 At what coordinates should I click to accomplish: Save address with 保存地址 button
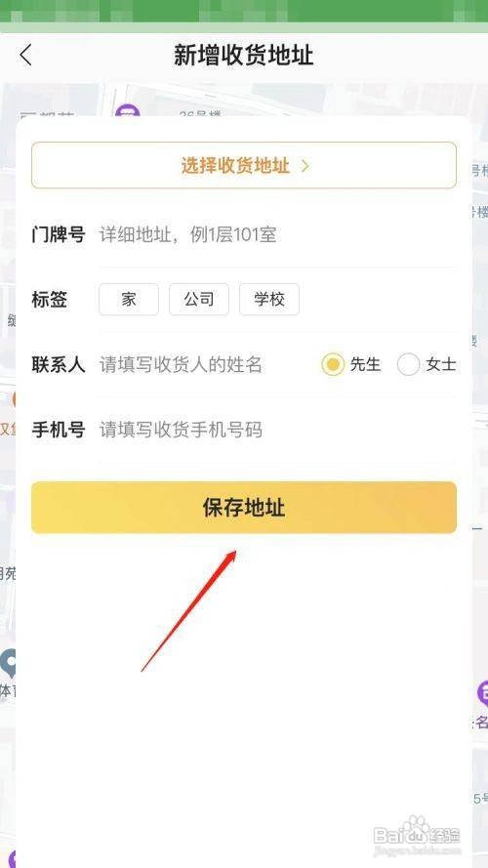[x=244, y=508]
